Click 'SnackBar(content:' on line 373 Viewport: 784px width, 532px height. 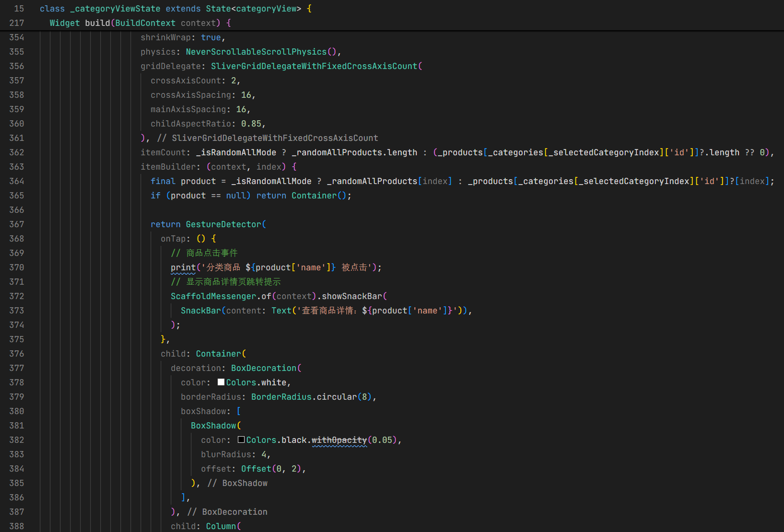[223, 311]
